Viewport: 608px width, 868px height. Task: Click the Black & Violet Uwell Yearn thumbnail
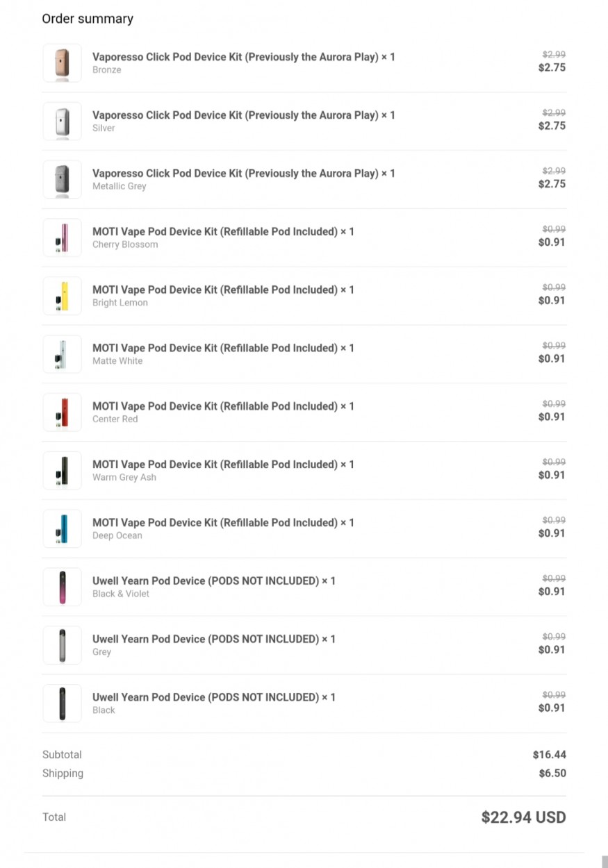[62, 587]
